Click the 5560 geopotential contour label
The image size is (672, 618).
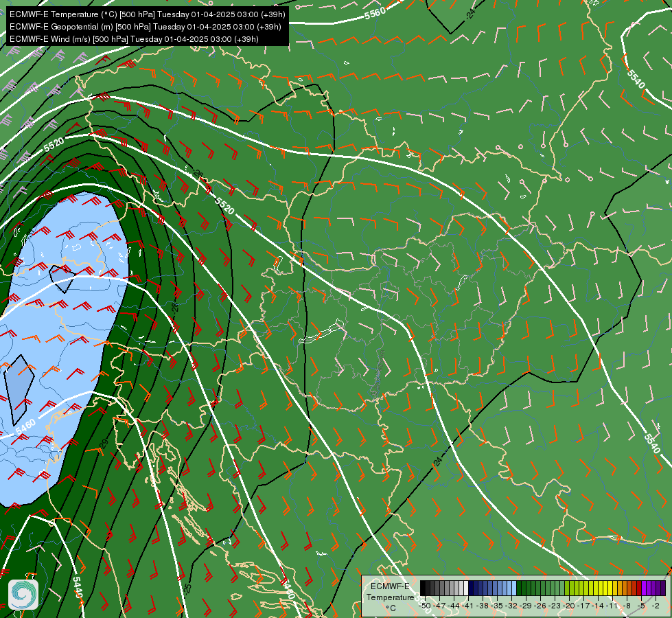point(375,14)
